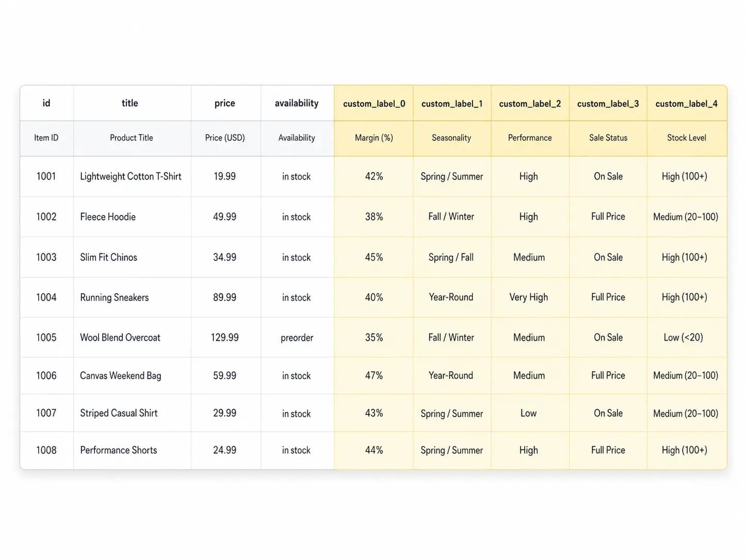Click the price 49.99
747x560 pixels.
(225, 217)
